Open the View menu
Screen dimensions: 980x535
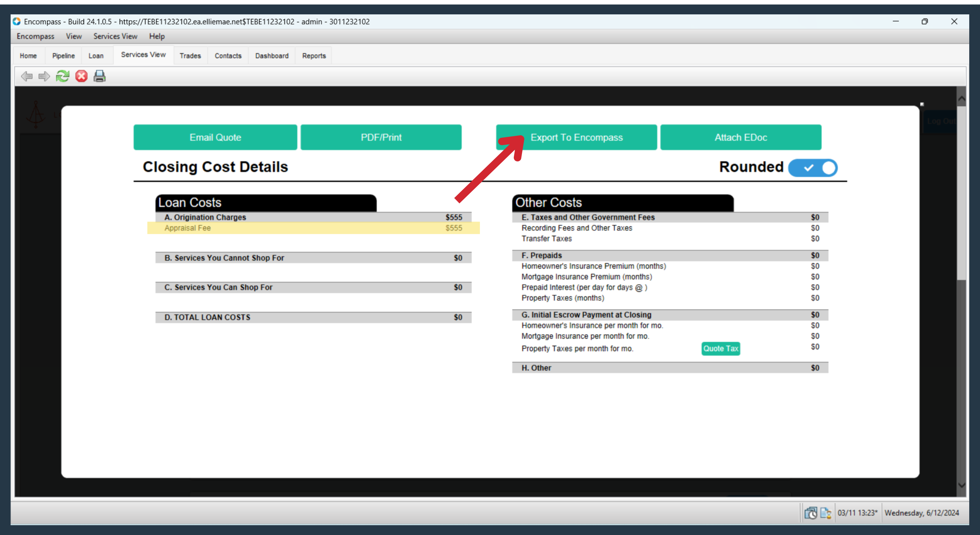74,36
